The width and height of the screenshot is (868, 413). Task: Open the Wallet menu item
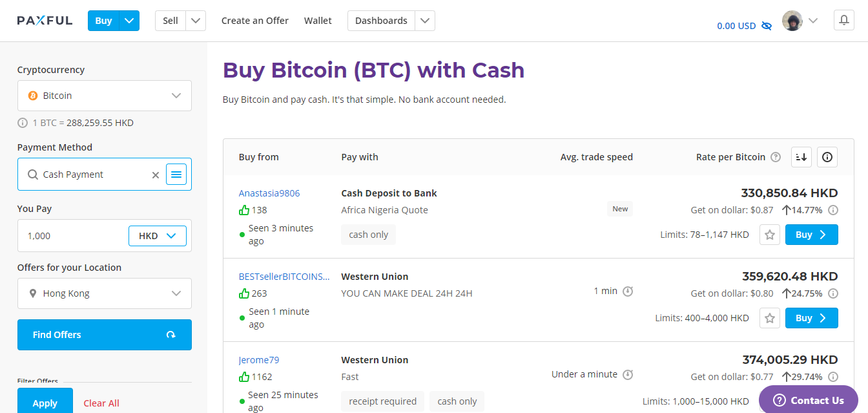(318, 21)
